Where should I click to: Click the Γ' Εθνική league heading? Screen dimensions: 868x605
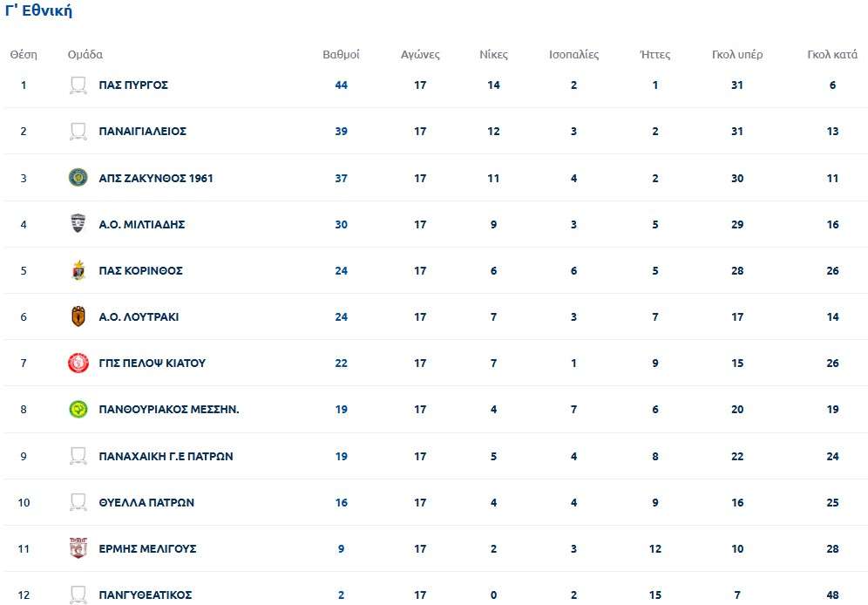pyautogui.click(x=38, y=11)
